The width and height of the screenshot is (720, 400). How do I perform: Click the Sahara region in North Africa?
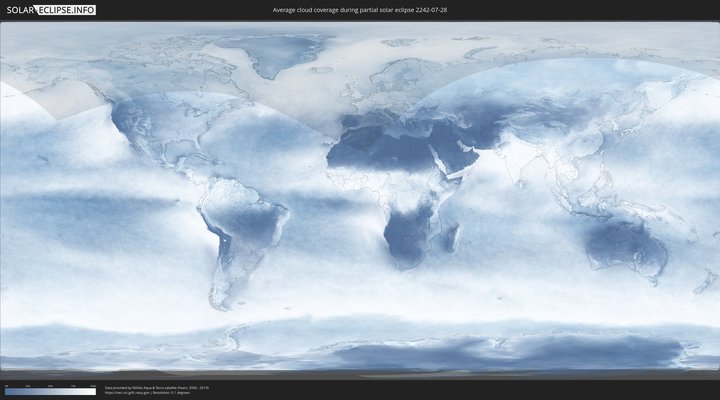380,150
